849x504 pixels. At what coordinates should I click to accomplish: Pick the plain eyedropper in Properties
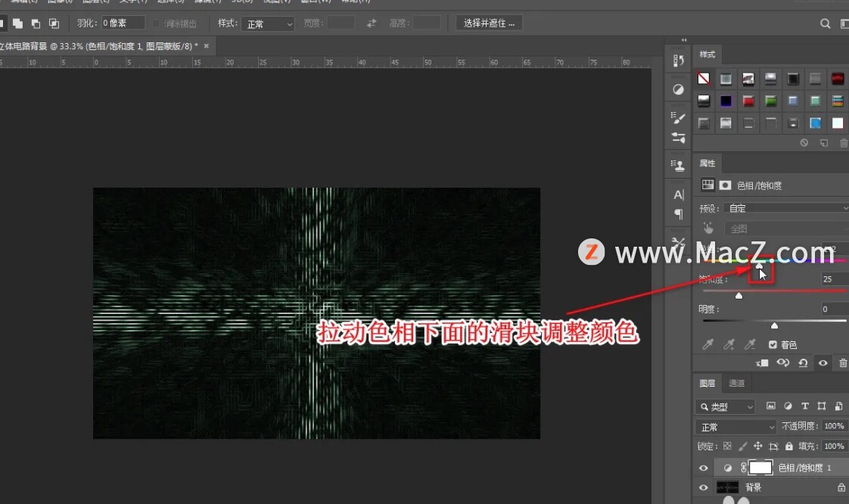click(x=707, y=344)
